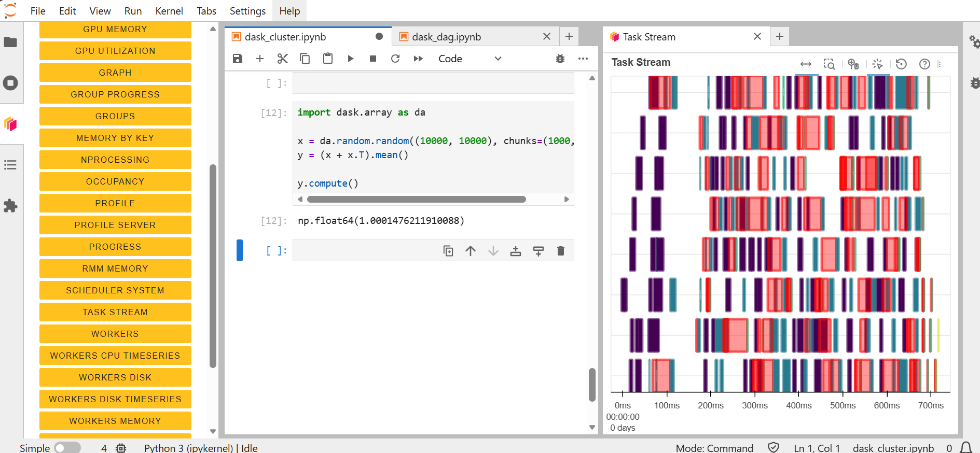Open running terminals and kernels sidebar
The width and height of the screenshot is (980, 453).
[x=10, y=83]
